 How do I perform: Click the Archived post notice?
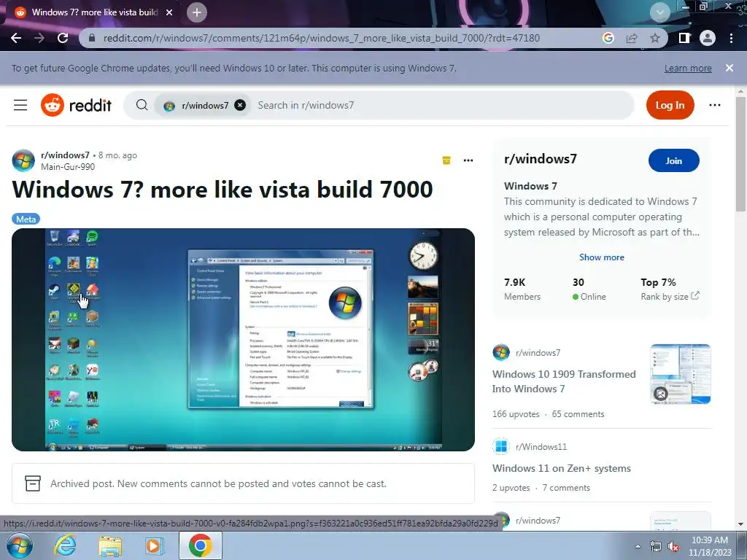click(x=243, y=483)
